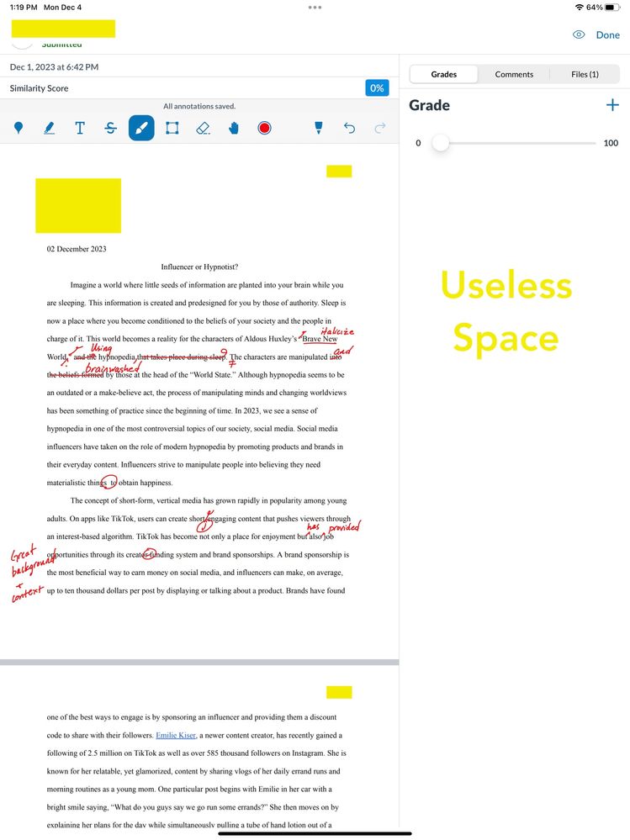Toggle the eye visibility icon
Image resolution: width=630 pixels, height=840 pixels.
click(579, 35)
